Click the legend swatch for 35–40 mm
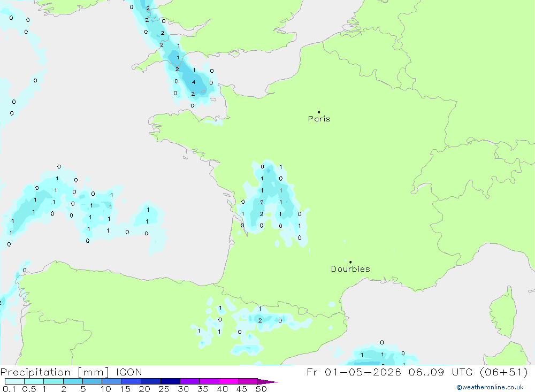 click(x=209, y=381)
